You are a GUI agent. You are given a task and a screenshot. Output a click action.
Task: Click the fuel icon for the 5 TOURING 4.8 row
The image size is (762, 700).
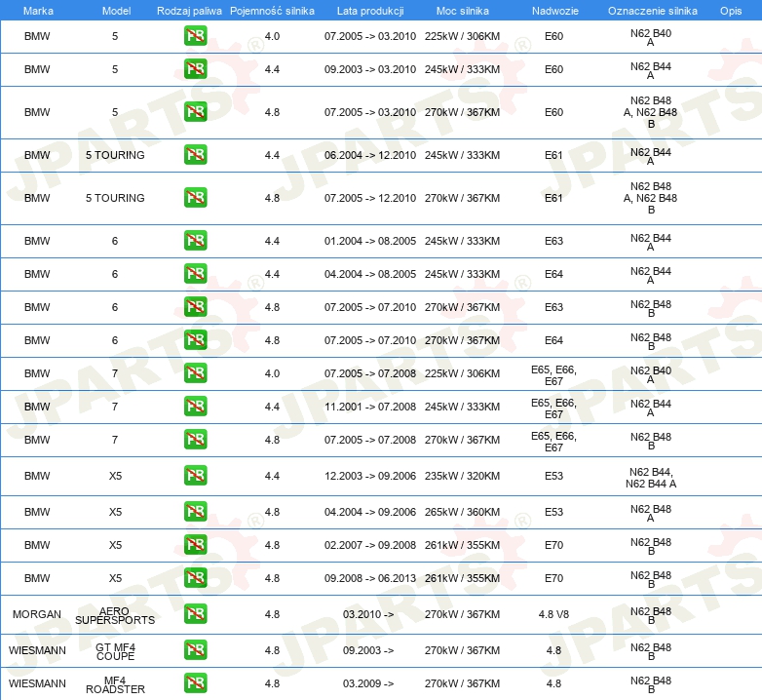195,198
